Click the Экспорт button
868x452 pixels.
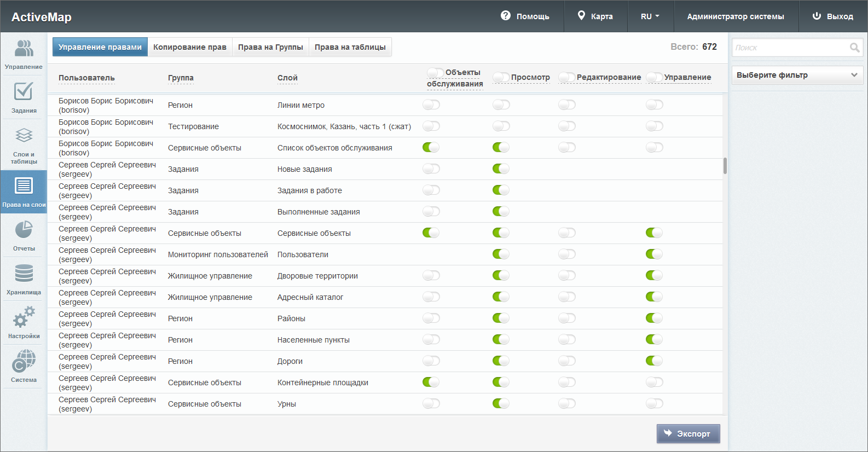(688, 433)
